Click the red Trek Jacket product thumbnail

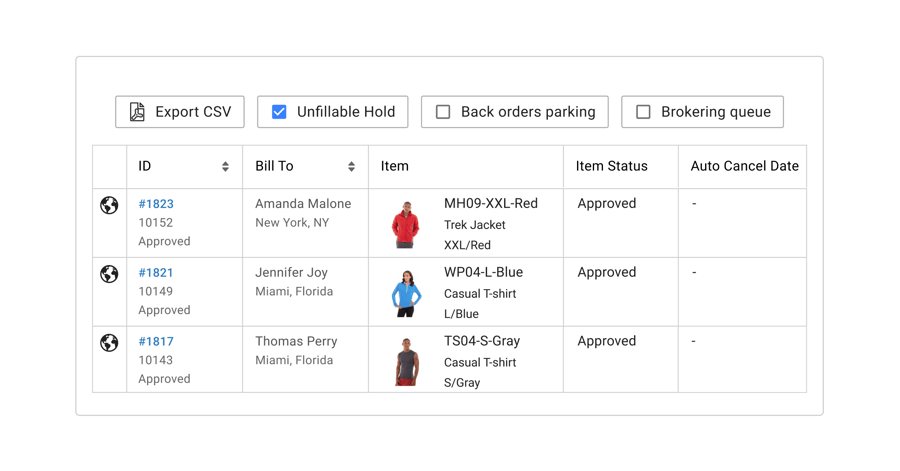(x=406, y=224)
